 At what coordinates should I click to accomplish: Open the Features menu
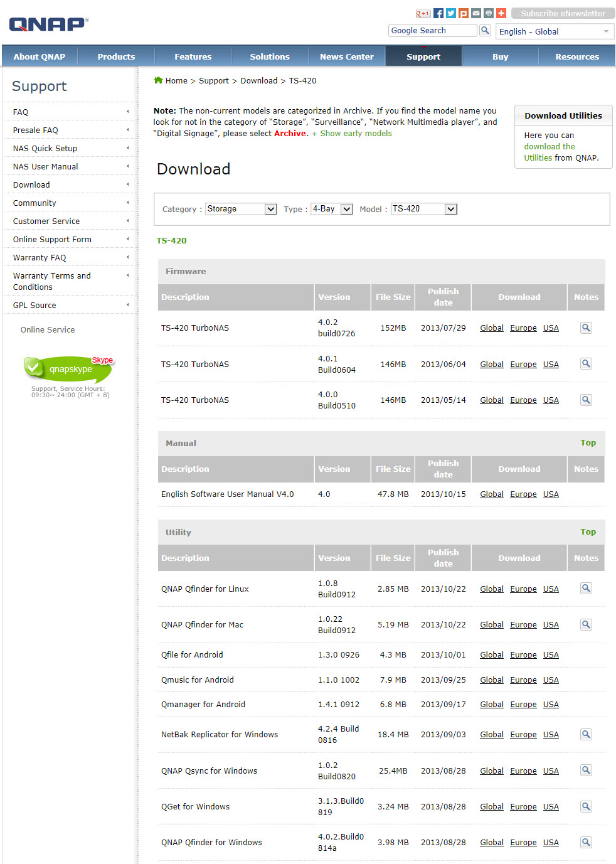pos(193,56)
